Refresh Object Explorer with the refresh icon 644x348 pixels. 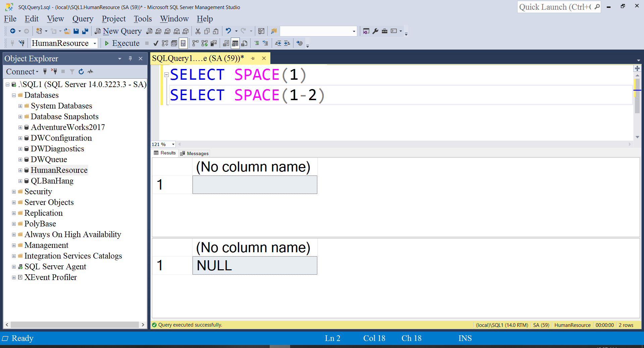click(x=81, y=72)
